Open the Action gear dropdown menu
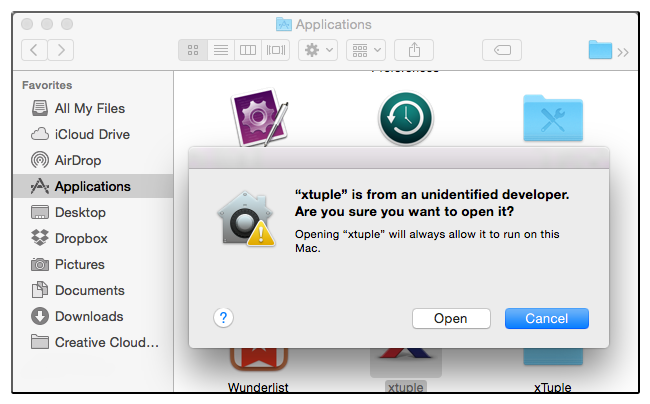 tap(318, 49)
